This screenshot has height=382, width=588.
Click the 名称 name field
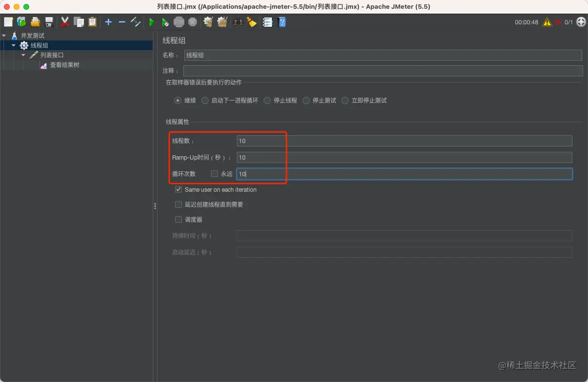tap(383, 55)
